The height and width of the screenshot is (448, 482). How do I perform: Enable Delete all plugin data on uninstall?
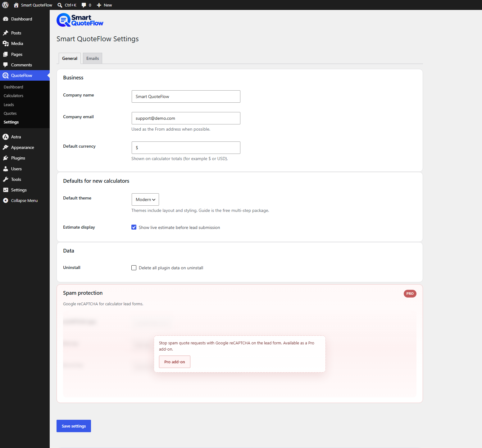click(134, 268)
